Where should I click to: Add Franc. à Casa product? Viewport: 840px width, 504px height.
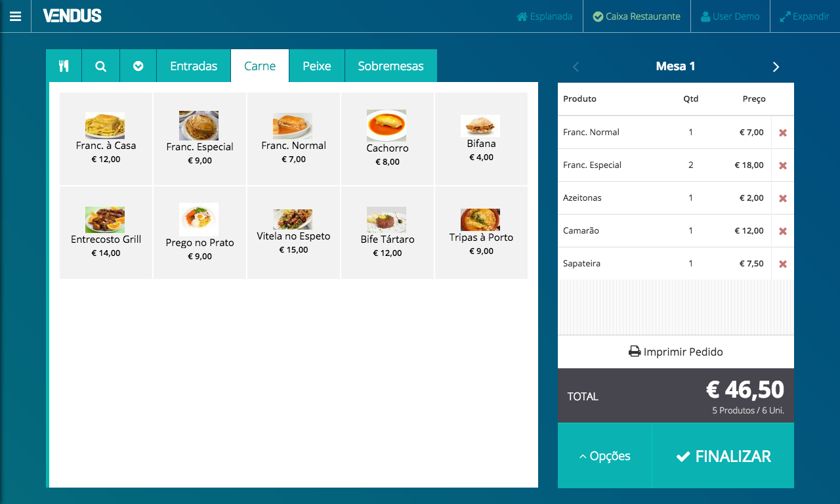(x=106, y=138)
